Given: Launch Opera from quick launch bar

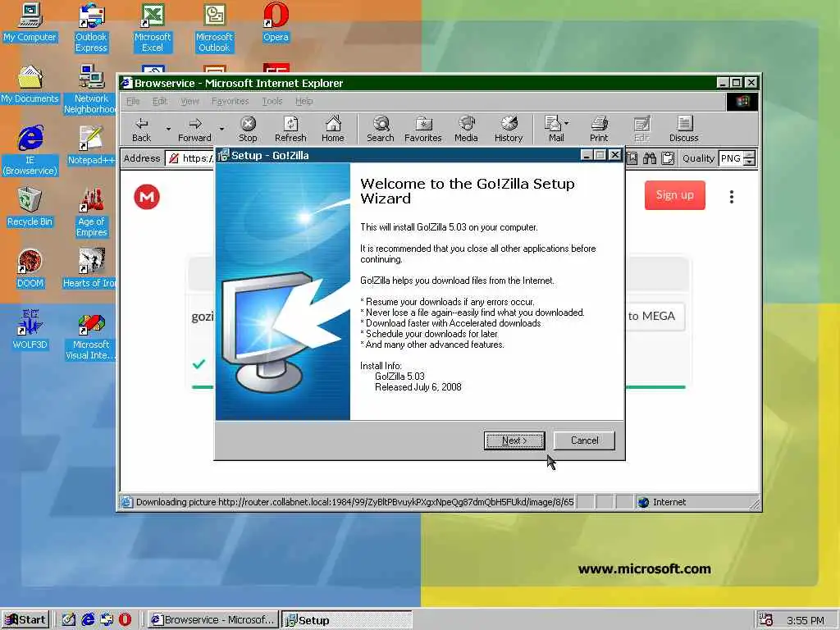Looking at the screenshot, I should pos(125,620).
